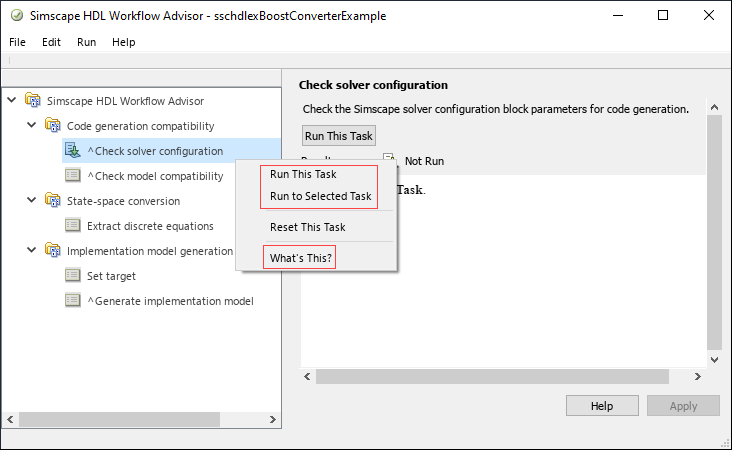Screen dimensions: 732x450
Task: Select Reset This Task in context menu
Action: pos(307,227)
